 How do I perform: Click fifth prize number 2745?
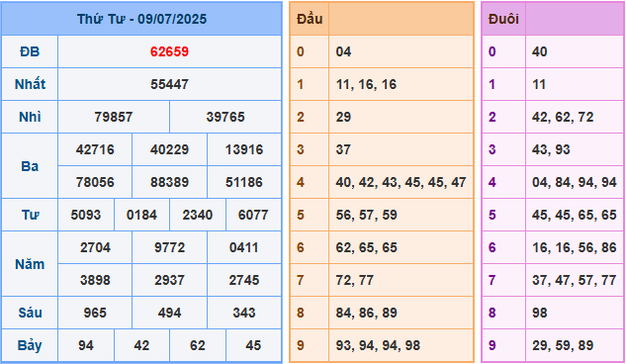(244, 281)
